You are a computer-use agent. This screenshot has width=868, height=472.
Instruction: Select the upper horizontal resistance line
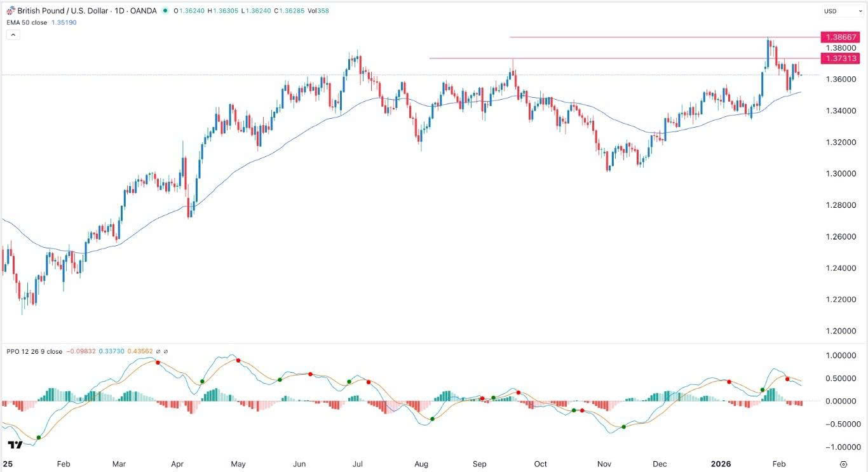tap(635, 37)
